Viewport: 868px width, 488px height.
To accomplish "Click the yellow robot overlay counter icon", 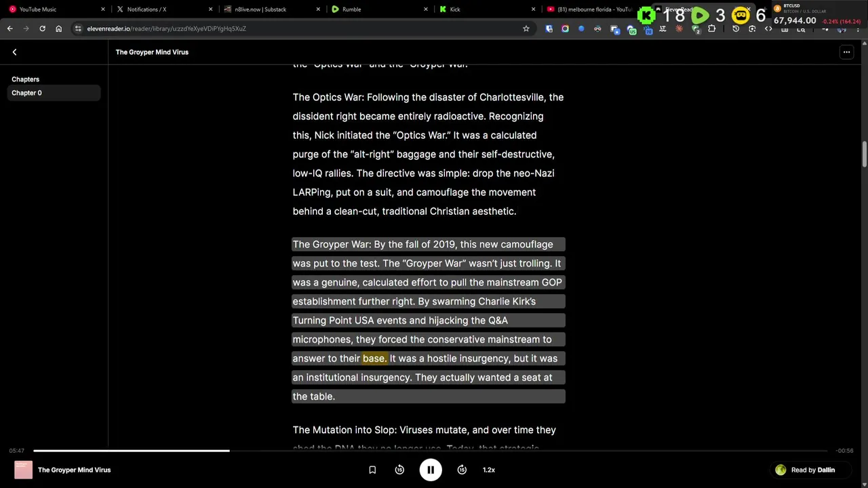I will (x=741, y=15).
